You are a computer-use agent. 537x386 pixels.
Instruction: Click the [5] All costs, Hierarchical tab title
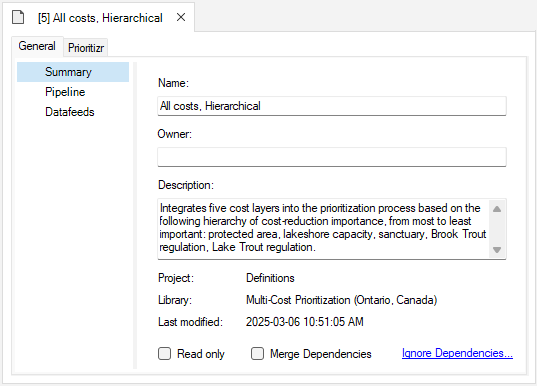click(100, 18)
